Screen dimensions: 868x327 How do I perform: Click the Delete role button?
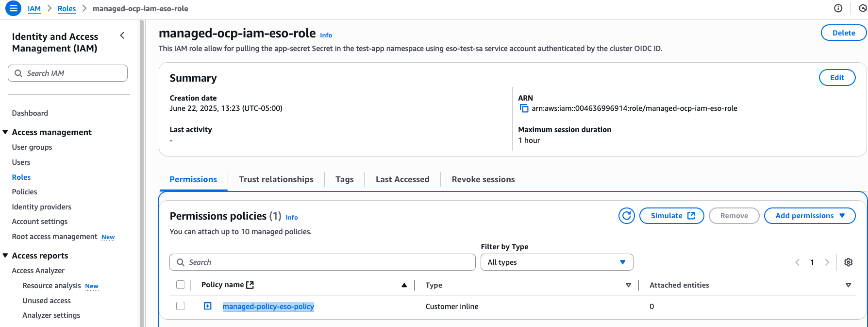[x=843, y=33]
